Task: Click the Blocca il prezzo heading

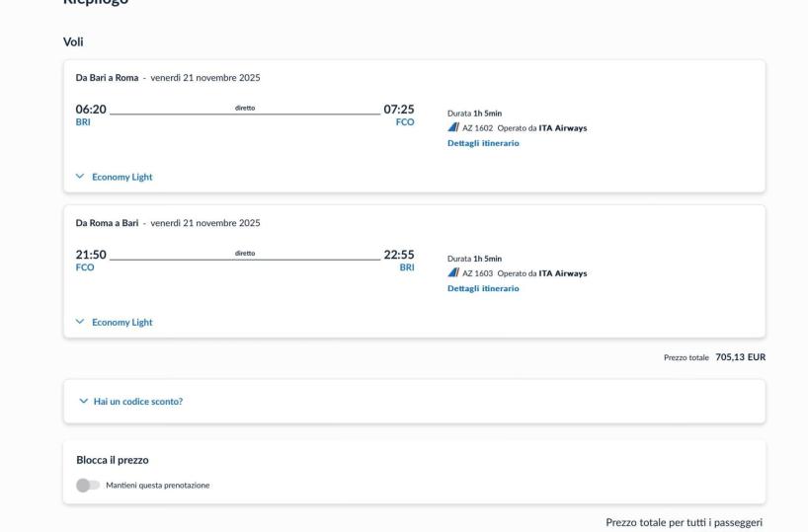Action: [x=113, y=460]
